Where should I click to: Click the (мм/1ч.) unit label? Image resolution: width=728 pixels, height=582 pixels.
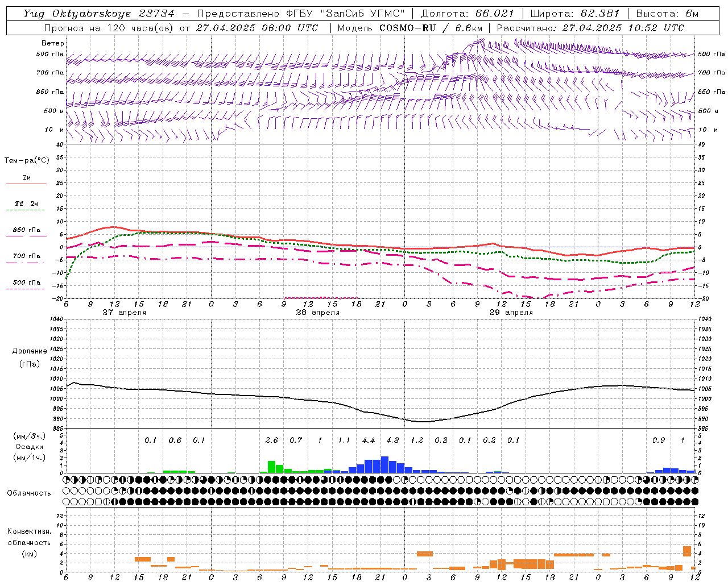[x=30, y=458]
